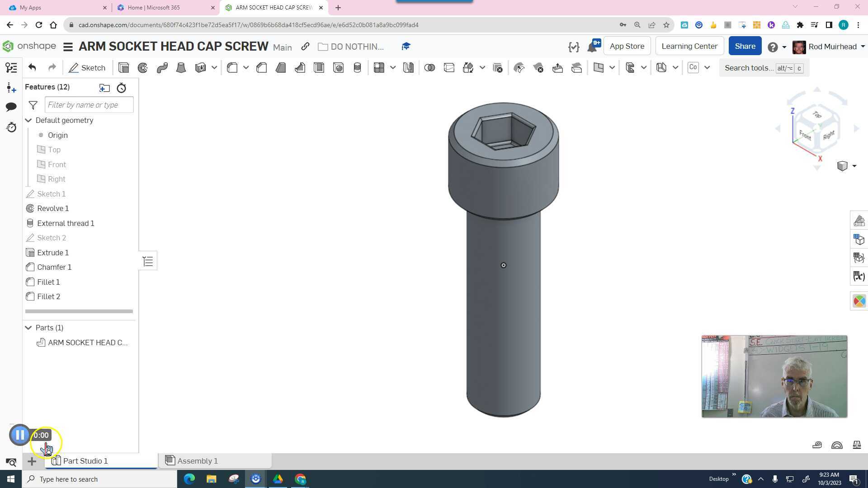Select the Loft tool
Screen dimensions: 868x488
click(x=181, y=67)
